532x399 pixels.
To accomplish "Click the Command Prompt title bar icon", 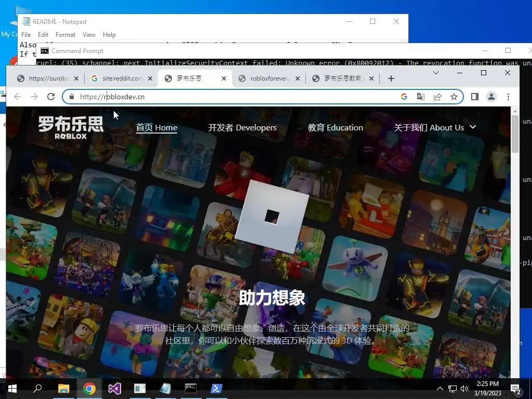I will pos(45,51).
